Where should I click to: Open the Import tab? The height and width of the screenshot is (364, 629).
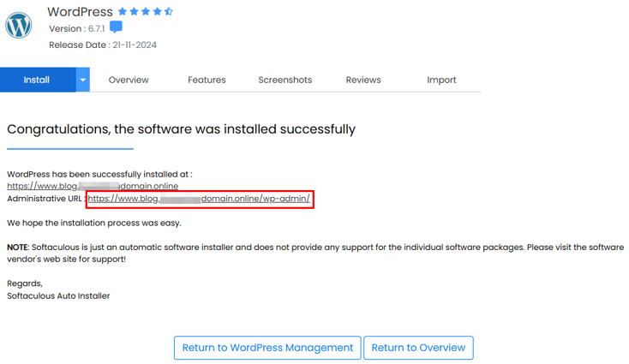[x=441, y=80]
